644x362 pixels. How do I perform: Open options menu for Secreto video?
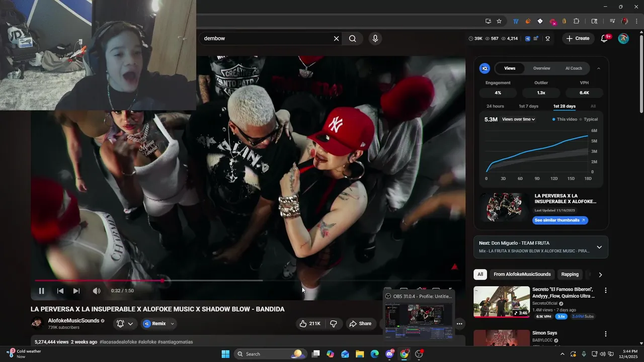pos(606,290)
